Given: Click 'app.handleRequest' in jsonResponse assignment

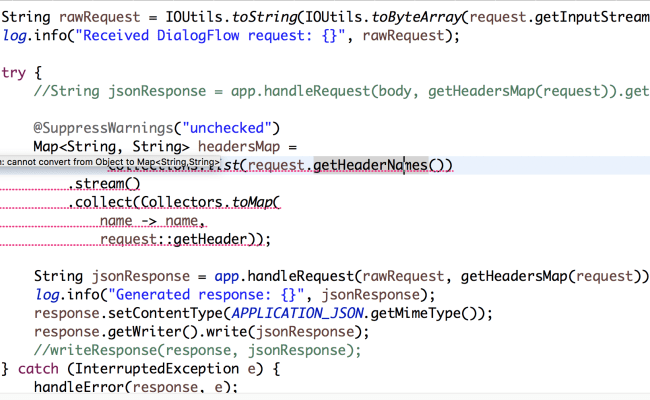Looking at the screenshot, I should pyautogui.click(x=284, y=276).
